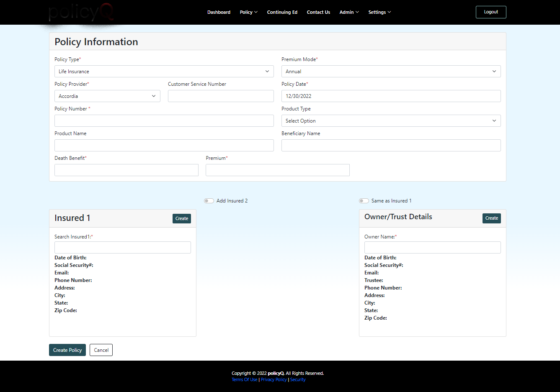Click the Owner/Trust Details heading
This screenshot has height=392, width=560.
398,217
